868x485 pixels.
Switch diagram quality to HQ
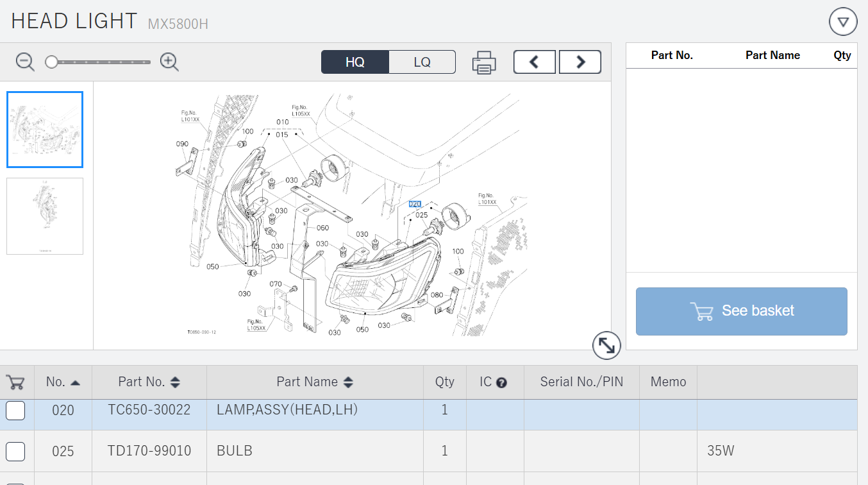click(355, 62)
